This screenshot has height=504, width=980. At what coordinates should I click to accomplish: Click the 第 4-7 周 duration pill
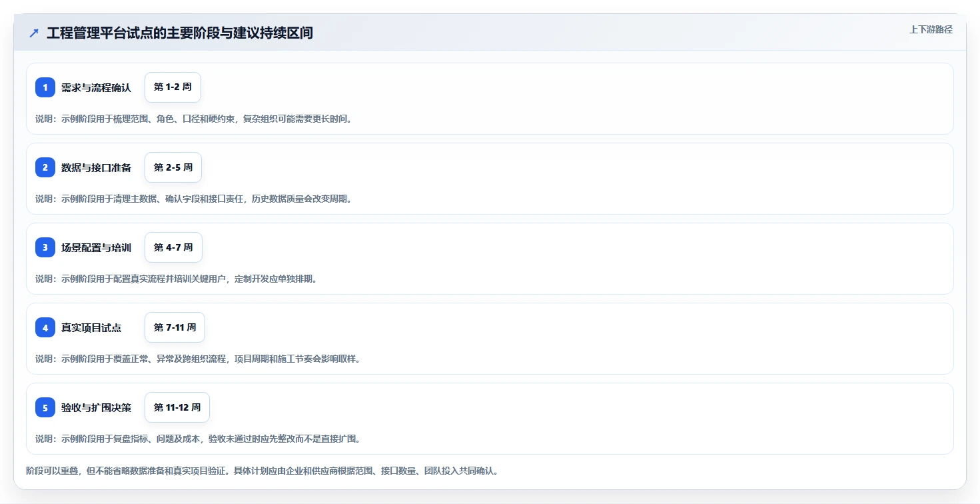[x=173, y=247]
